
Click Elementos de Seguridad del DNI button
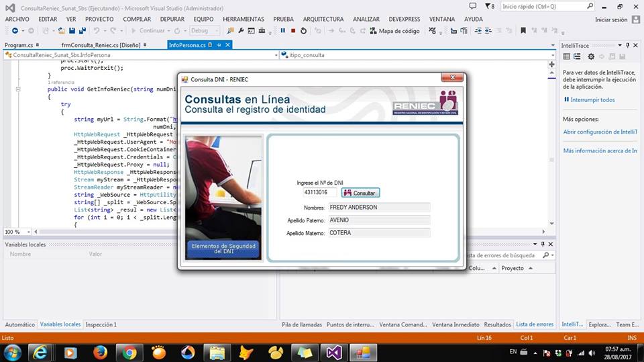tap(223, 248)
